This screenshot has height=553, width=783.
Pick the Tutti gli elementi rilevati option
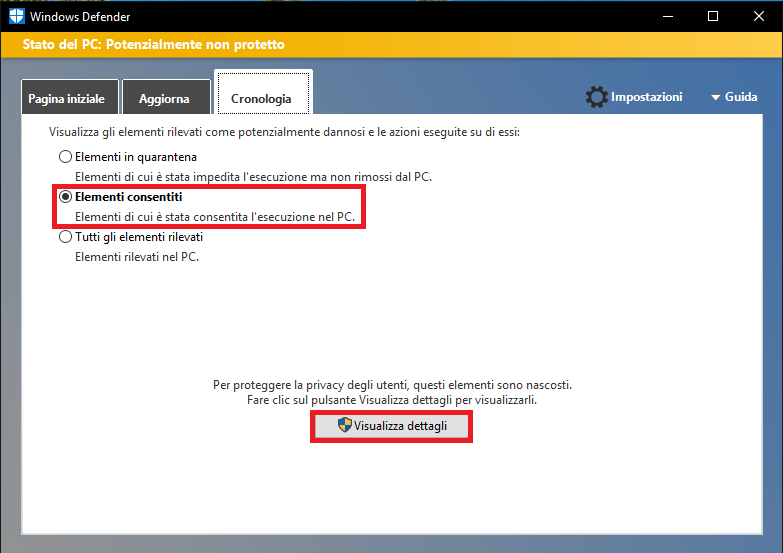point(66,238)
